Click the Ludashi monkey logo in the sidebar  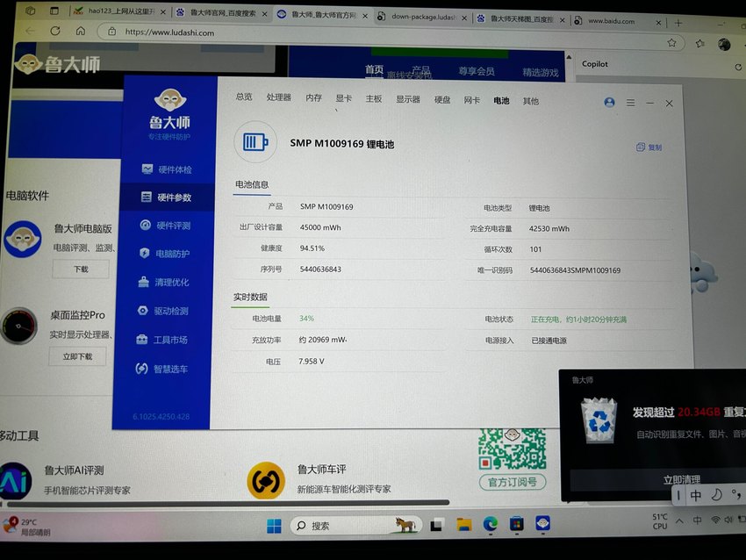click(x=170, y=100)
